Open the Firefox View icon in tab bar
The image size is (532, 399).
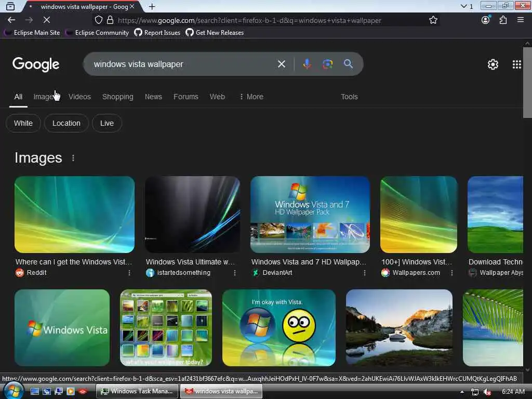[x=10, y=6]
